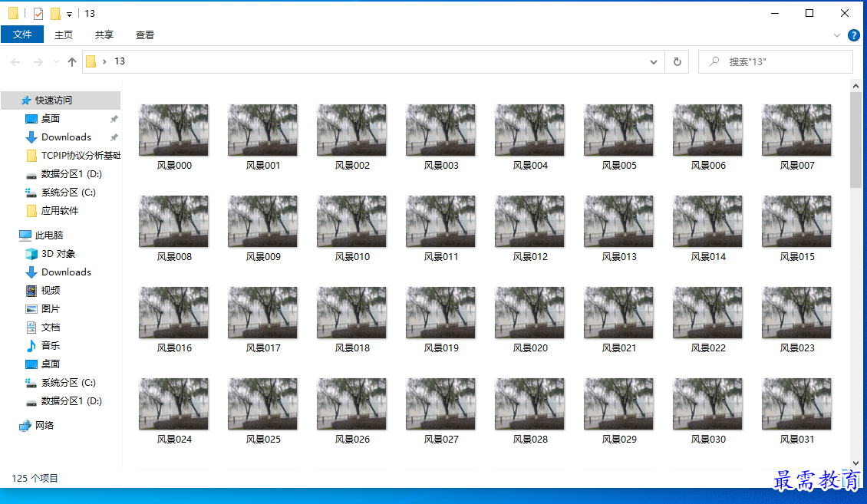Click the New folder icon in the title bar

[x=55, y=13]
